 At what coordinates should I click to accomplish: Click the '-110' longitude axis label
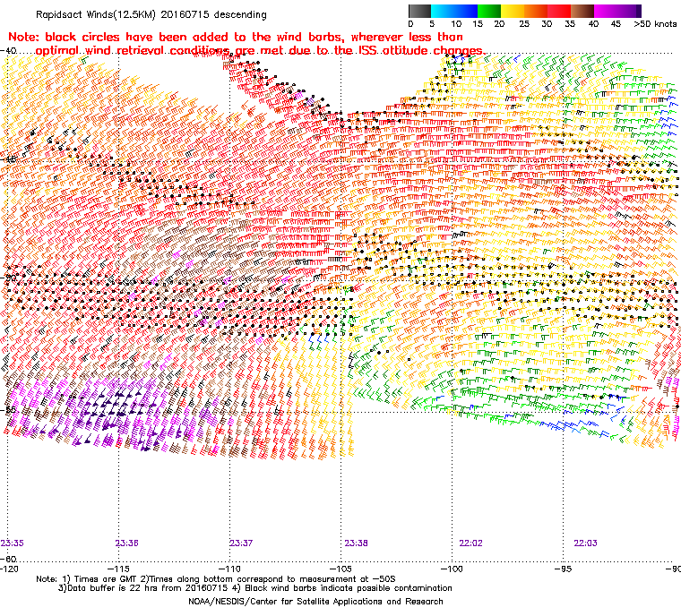(x=229, y=569)
